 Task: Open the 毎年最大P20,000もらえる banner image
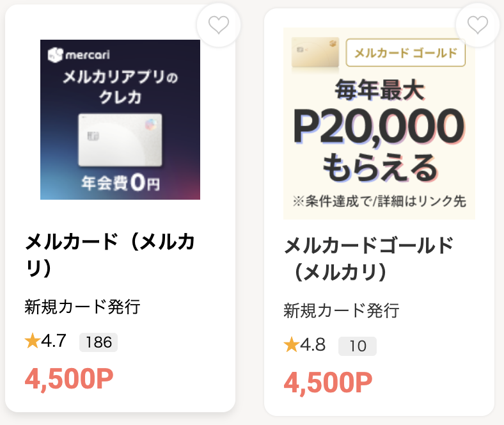coord(379,123)
